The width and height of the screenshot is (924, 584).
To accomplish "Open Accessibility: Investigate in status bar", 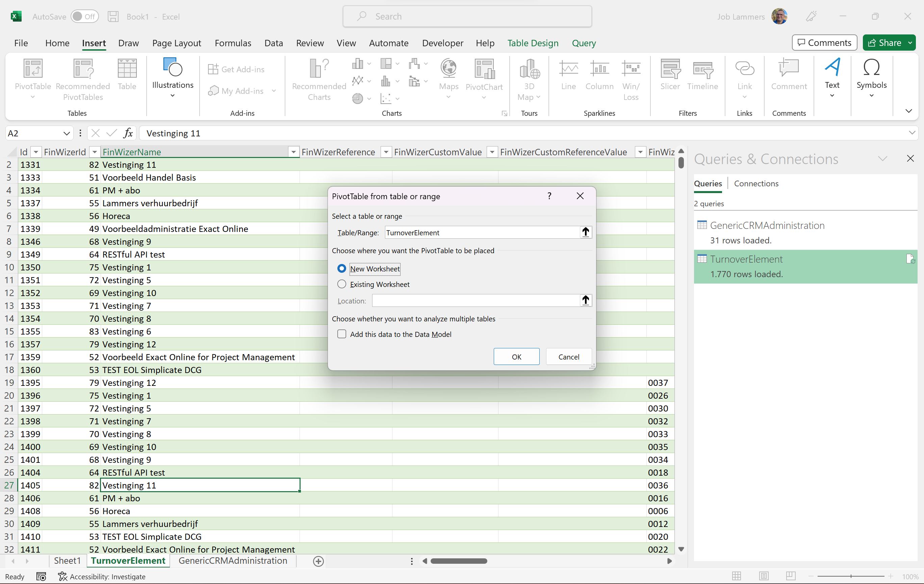I will (102, 576).
